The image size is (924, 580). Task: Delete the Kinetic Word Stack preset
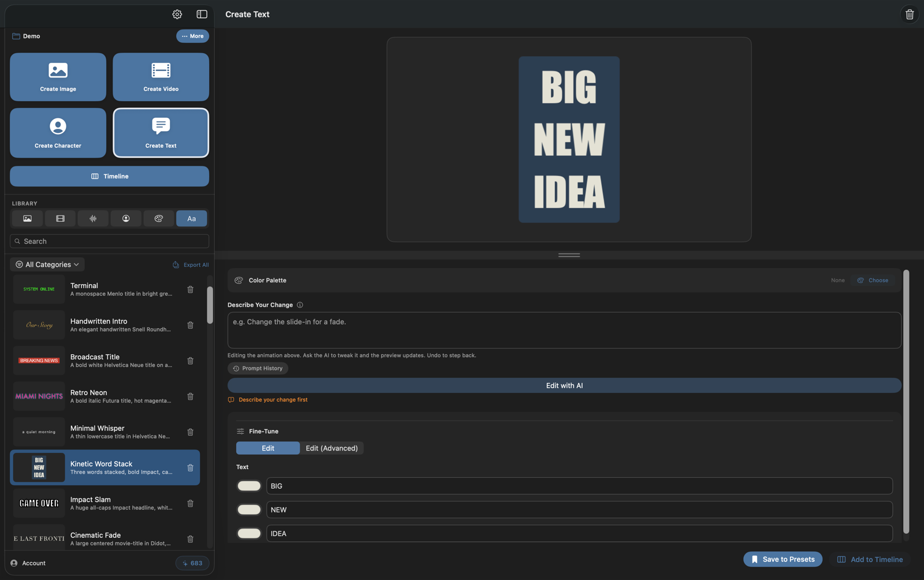click(x=191, y=468)
